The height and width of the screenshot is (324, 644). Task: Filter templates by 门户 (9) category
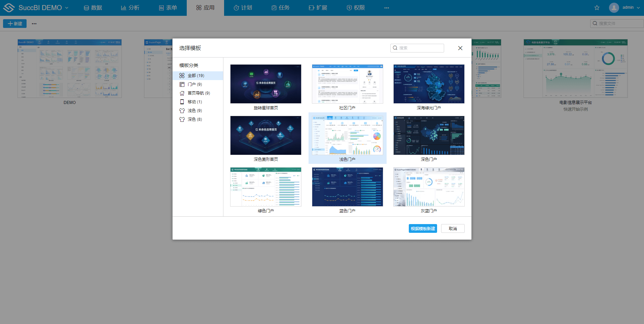[194, 84]
